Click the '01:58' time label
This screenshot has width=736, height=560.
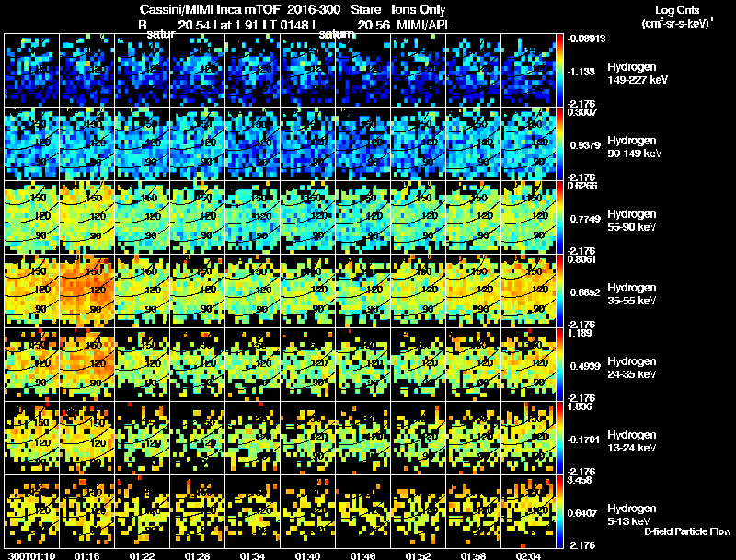click(474, 555)
